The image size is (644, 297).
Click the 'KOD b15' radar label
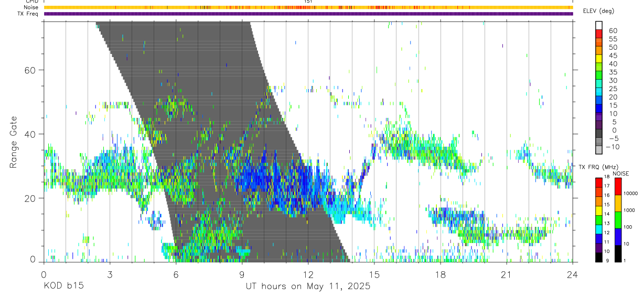(63, 286)
